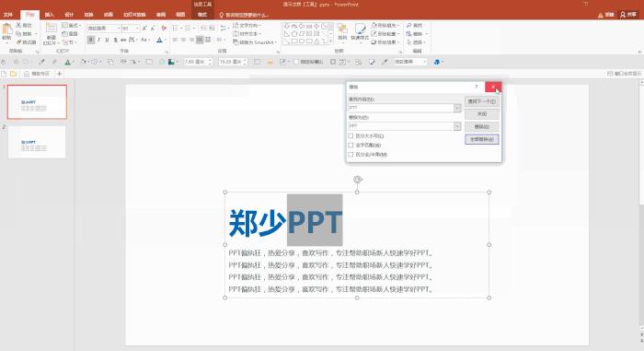The height and width of the screenshot is (351, 644).
Task: Open the font name dropdown in the ribbon
Action: click(119, 28)
